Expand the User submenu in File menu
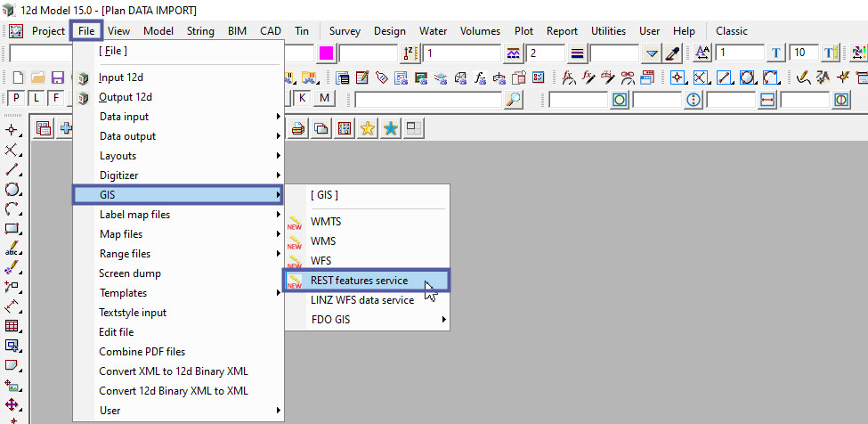 click(x=178, y=410)
